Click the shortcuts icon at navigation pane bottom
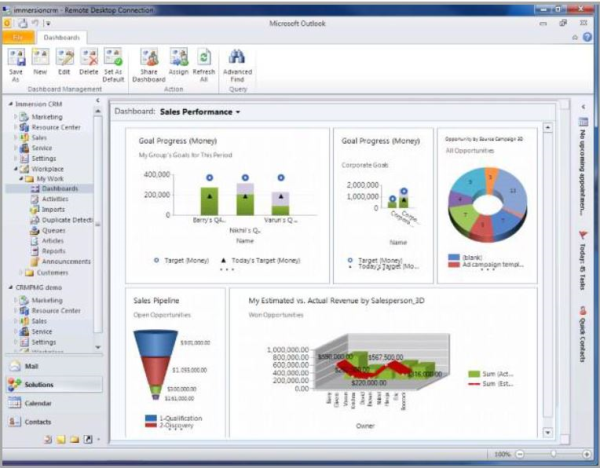 [x=88, y=439]
